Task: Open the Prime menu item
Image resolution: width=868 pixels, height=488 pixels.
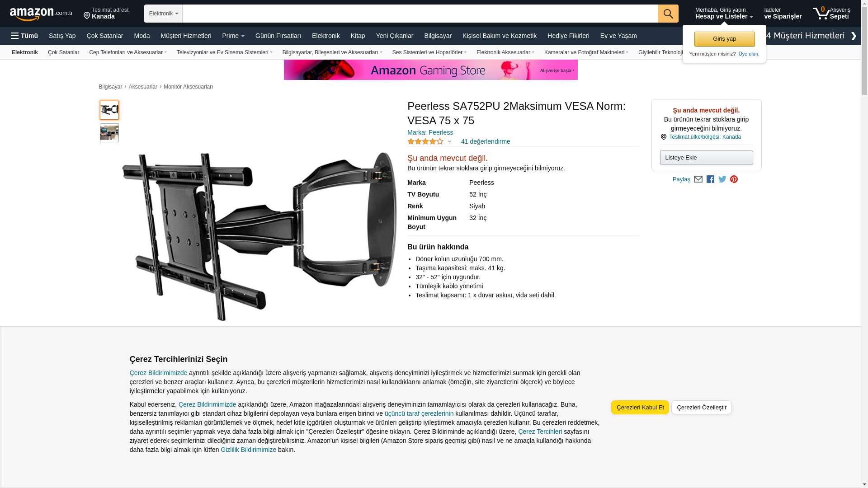Action: coord(233,36)
